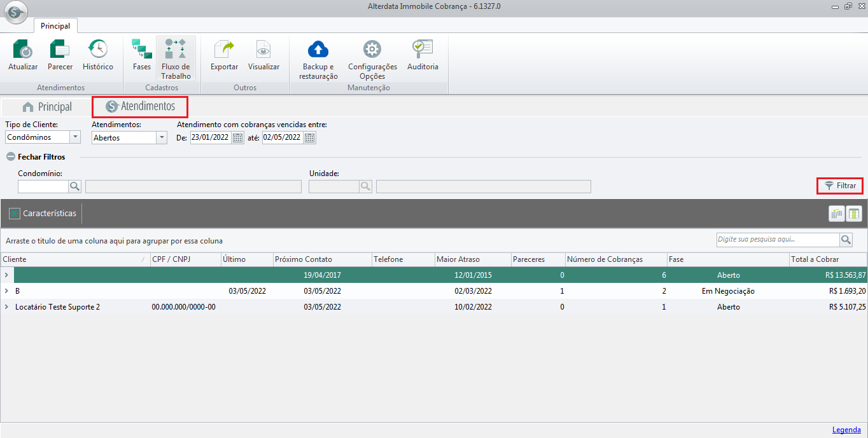Sort by the Total a Cobrar header
Viewport: 868px width, 438px height.
click(828, 259)
